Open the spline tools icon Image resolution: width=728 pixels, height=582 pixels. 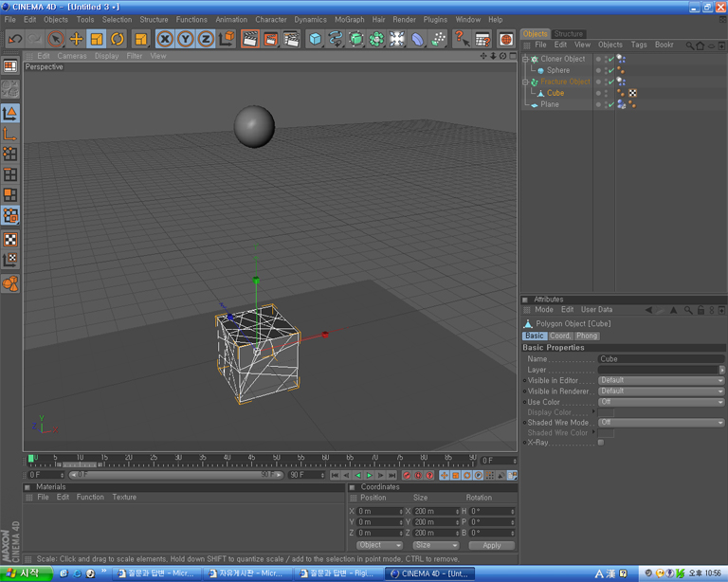[336, 39]
